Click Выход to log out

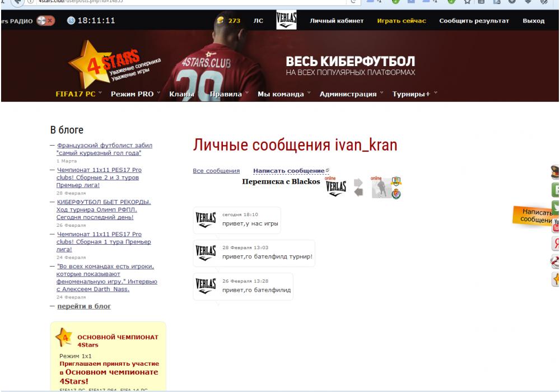point(534,21)
